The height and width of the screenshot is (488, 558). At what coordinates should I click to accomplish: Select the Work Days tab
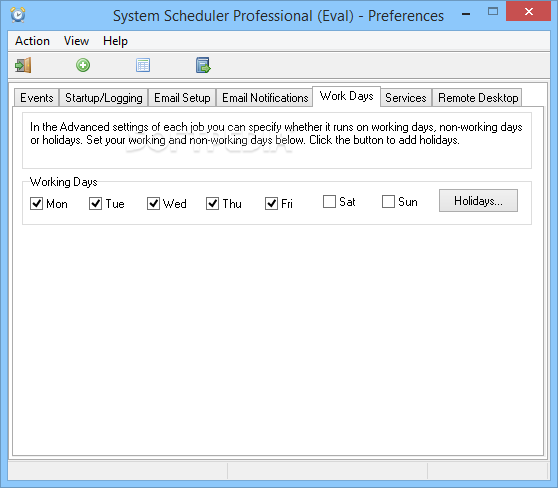347,96
